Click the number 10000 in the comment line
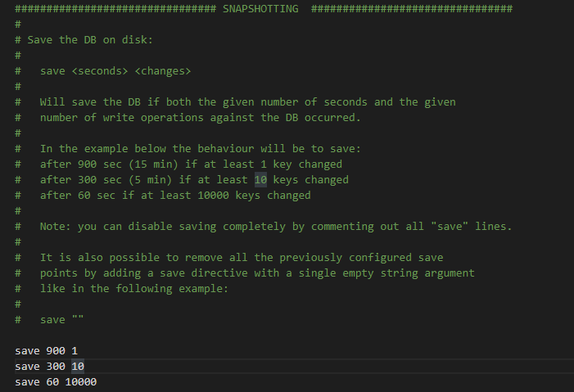 point(213,196)
